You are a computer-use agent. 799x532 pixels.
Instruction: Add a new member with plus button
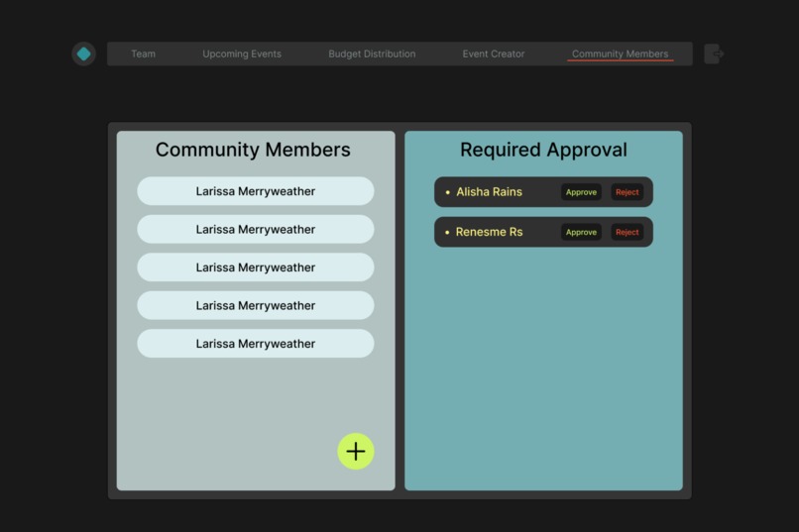(356, 452)
